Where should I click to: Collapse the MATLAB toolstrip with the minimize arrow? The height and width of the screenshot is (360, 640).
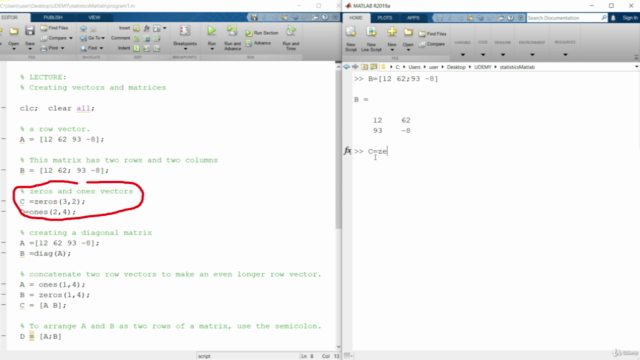click(636, 57)
